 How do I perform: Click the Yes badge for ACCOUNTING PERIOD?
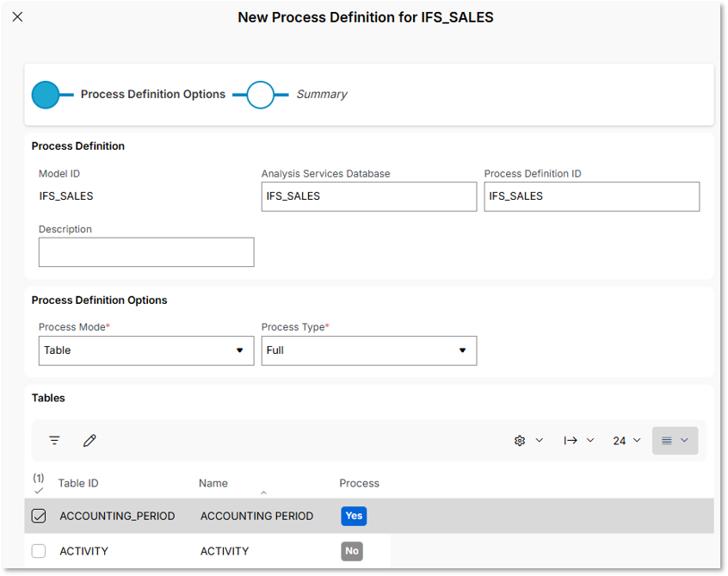click(x=354, y=516)
